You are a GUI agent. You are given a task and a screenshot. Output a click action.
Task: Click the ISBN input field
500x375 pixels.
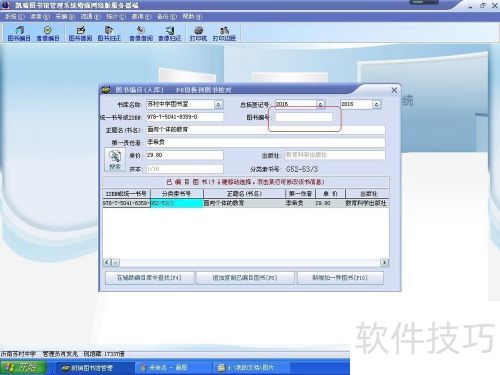185,117
